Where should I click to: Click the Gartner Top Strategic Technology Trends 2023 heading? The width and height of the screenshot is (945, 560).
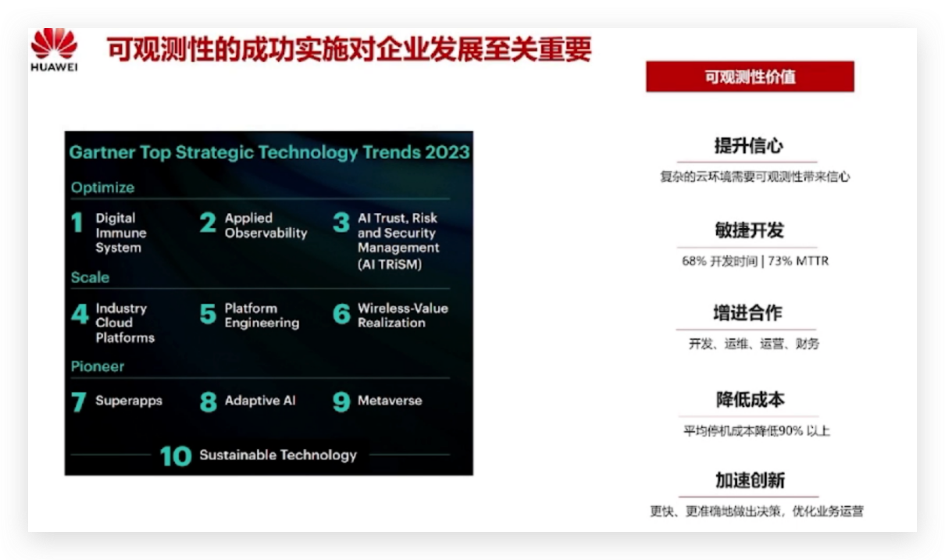[x=269, y=152]
